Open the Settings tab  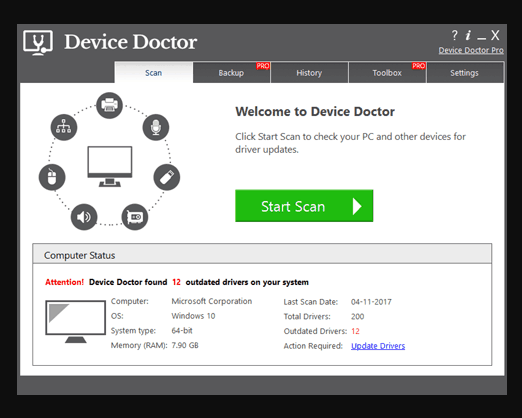(465, 72)
